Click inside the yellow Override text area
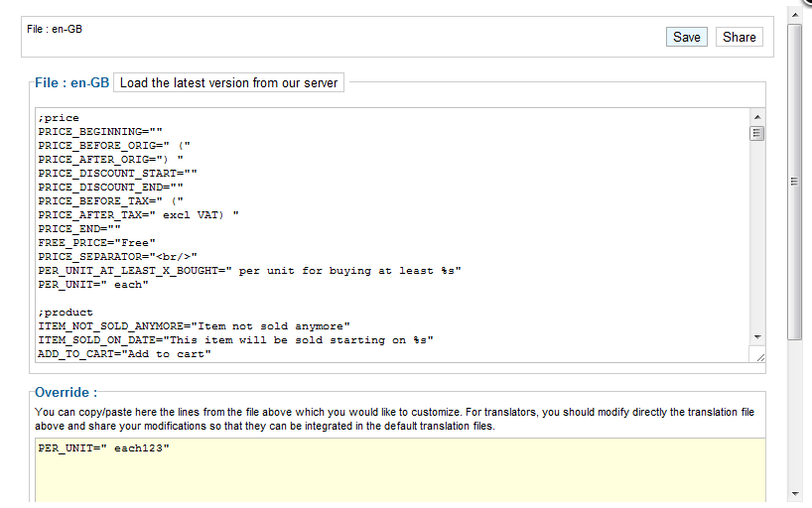812x508 pixels. [397, 481]
